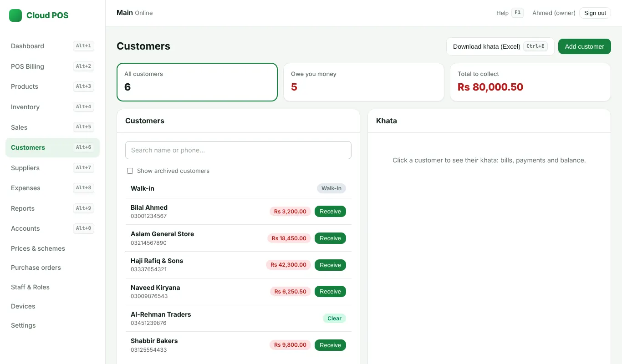The width and height of the screenshot is (622, 364).
Task: Sign out of the account
Action: [x=595, y=13]
